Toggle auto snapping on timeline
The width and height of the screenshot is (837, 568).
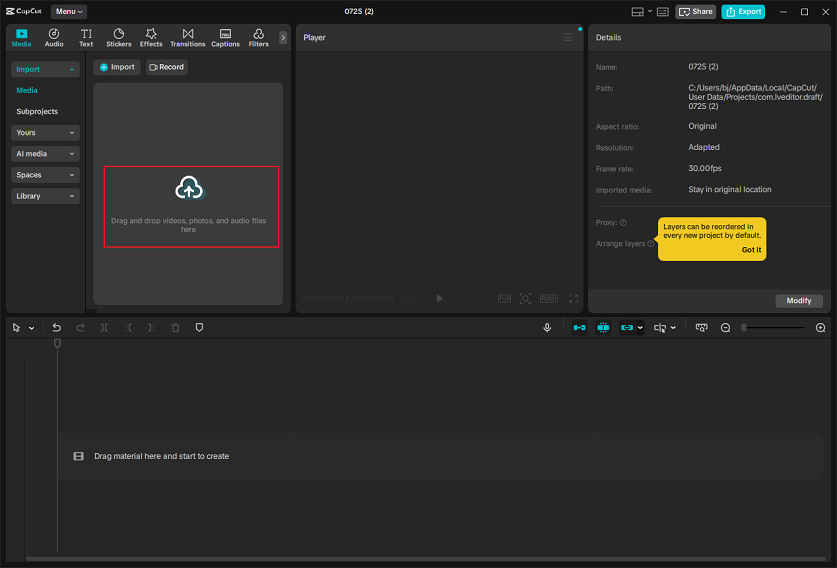(603, 328)
